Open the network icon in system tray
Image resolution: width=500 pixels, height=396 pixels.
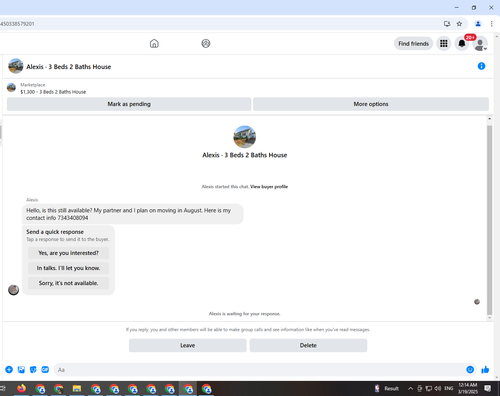click(x=429, y=388)
